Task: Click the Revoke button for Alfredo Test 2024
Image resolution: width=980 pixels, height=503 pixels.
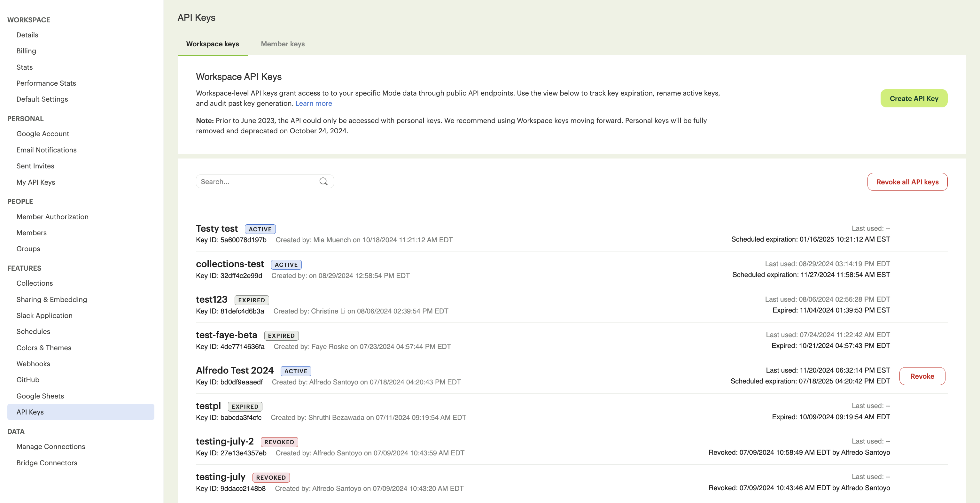Action: 922,376
